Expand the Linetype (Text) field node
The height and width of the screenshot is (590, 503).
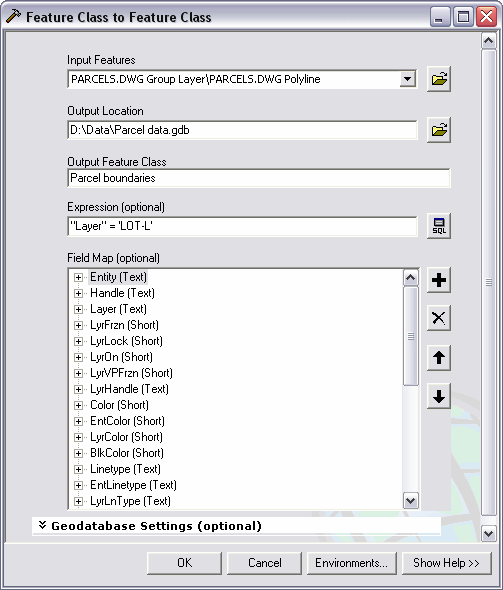pyautogui.click(x=78, y=469)
